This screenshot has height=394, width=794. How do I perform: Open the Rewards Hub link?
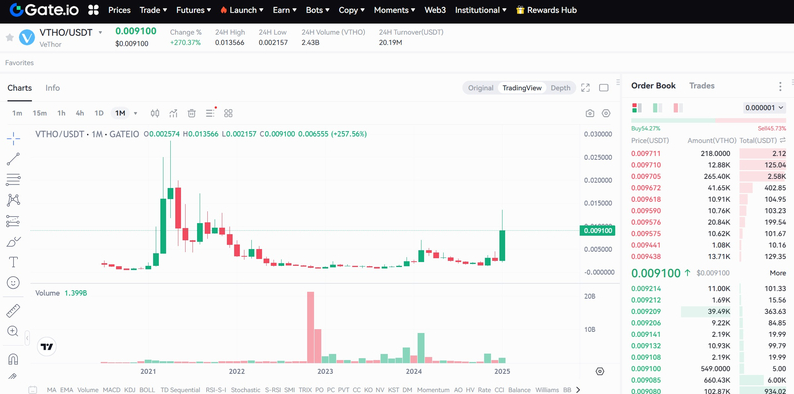point(546,10)
